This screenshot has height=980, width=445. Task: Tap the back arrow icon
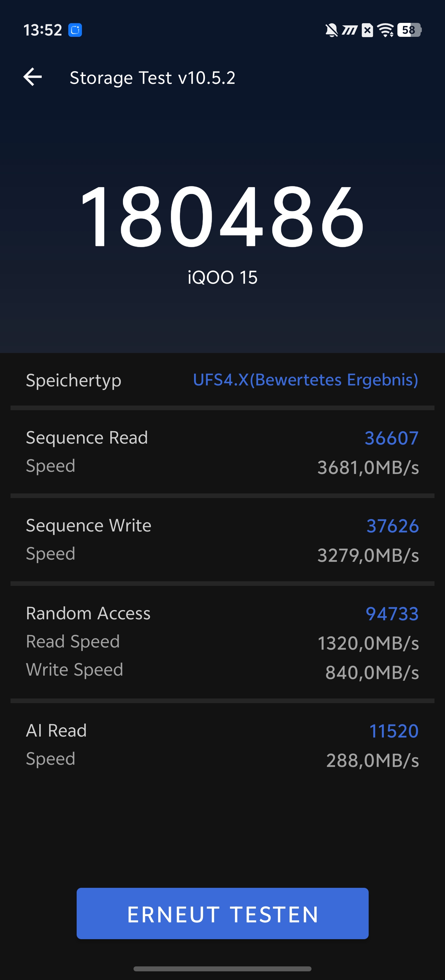(x=33, y=77)
